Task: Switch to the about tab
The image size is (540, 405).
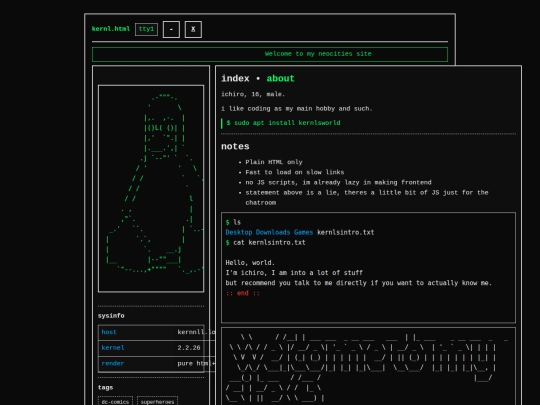Action: 280,79
